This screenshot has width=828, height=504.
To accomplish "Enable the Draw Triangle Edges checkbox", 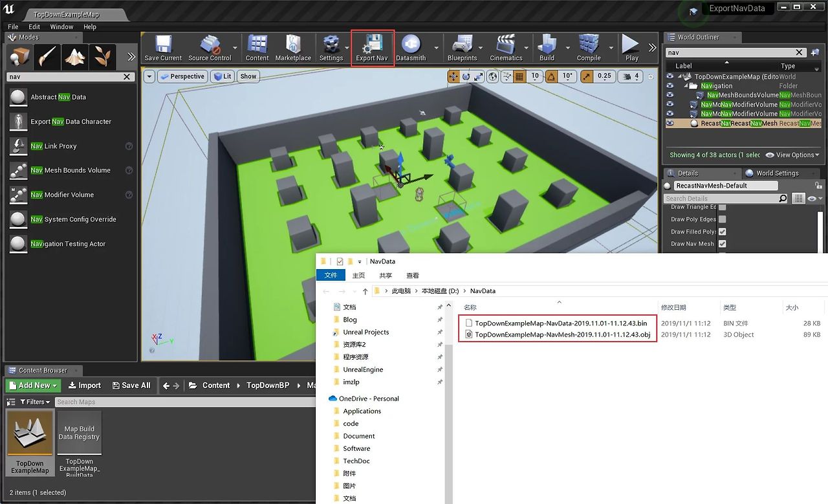I will click(722, 207).
